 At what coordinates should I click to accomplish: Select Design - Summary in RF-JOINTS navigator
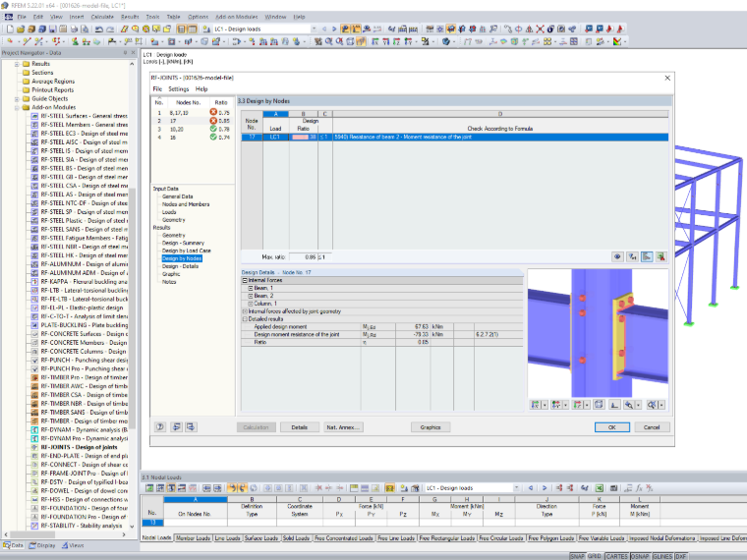183,243
